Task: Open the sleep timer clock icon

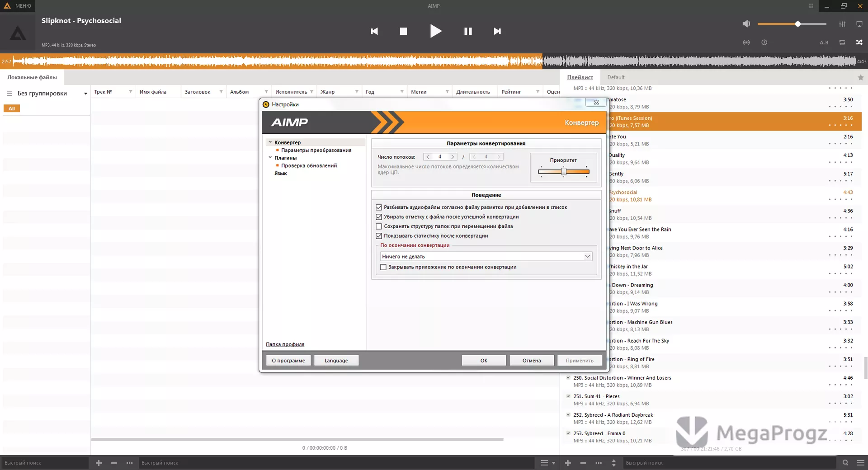Action: tap(764, 42)
